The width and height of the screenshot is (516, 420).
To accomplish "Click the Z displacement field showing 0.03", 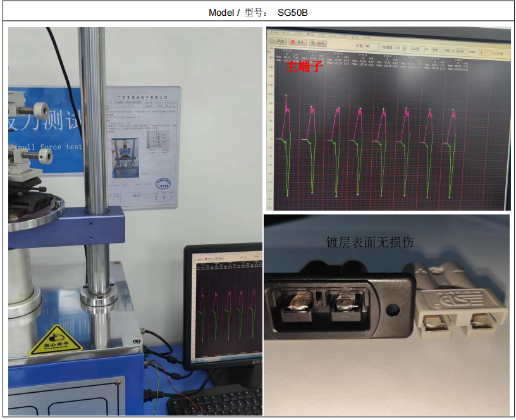I will (462, 51).
